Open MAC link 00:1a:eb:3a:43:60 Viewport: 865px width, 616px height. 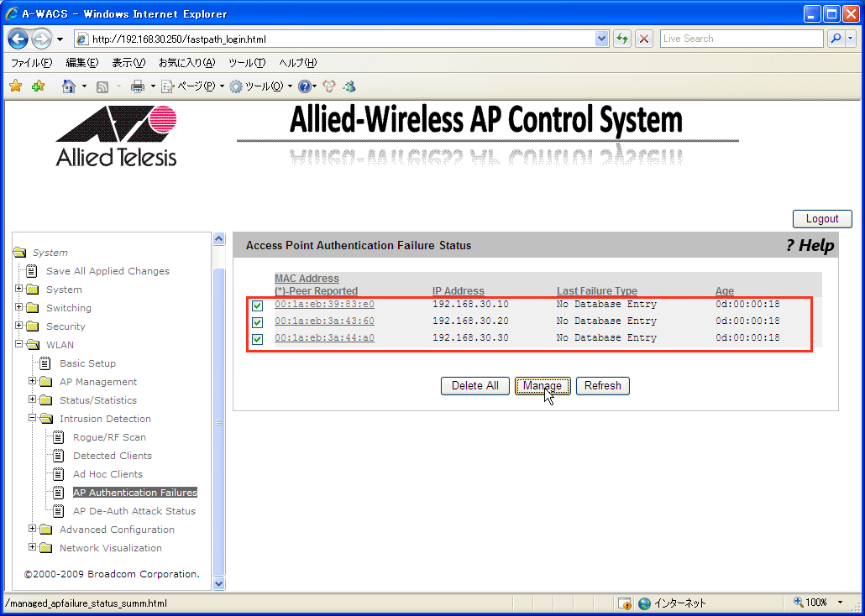tap(324, 321)
